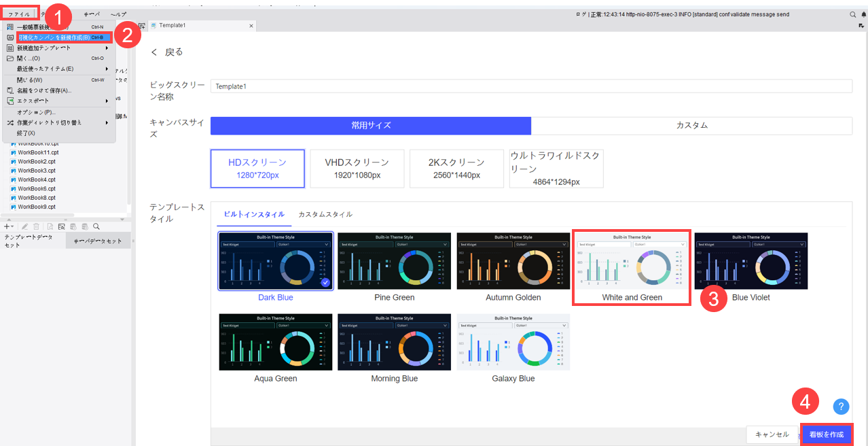868x446 pixels.
Task: Switch to テンプレートデータセット tab
Action: 33,241
